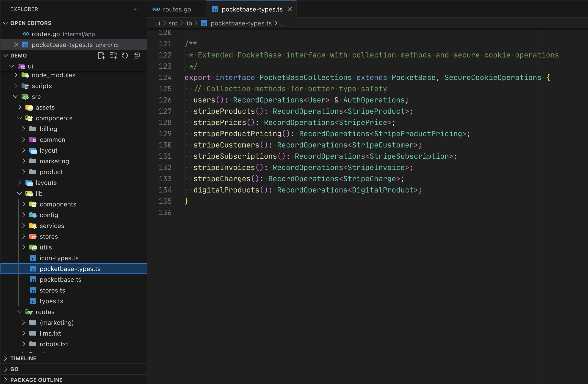Click the 'digitalProducts' method name
The image size is (588, 384).
(x=226, y=190)
